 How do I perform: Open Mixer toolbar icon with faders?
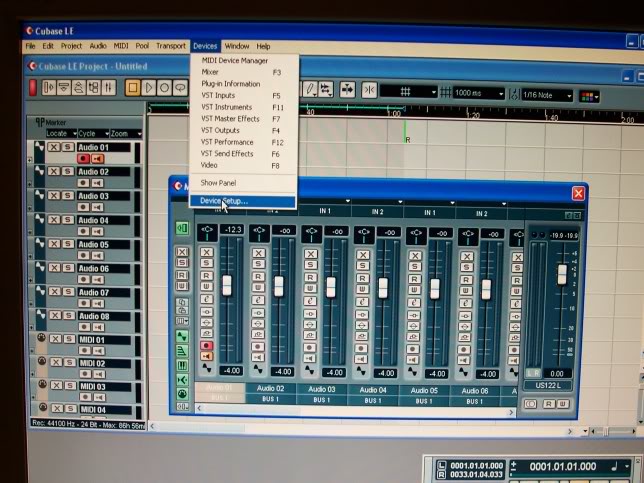[x=108, y=87]
